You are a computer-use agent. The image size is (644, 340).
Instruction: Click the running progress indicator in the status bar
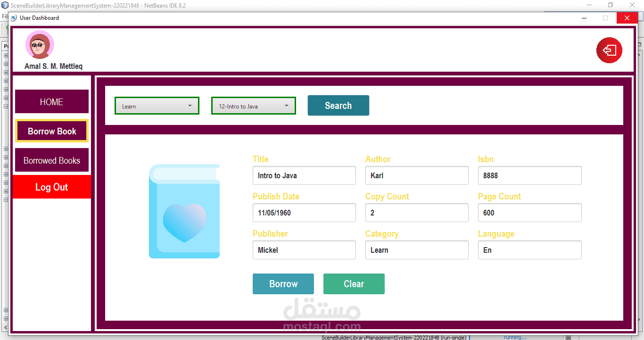coord(515,337)
